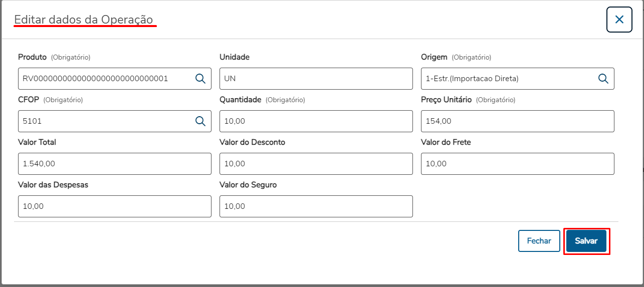Image resolution: width=644 pixels, height=287 pixels.
Task: Click the Fechar button
Action: click(x=539, y=241)
